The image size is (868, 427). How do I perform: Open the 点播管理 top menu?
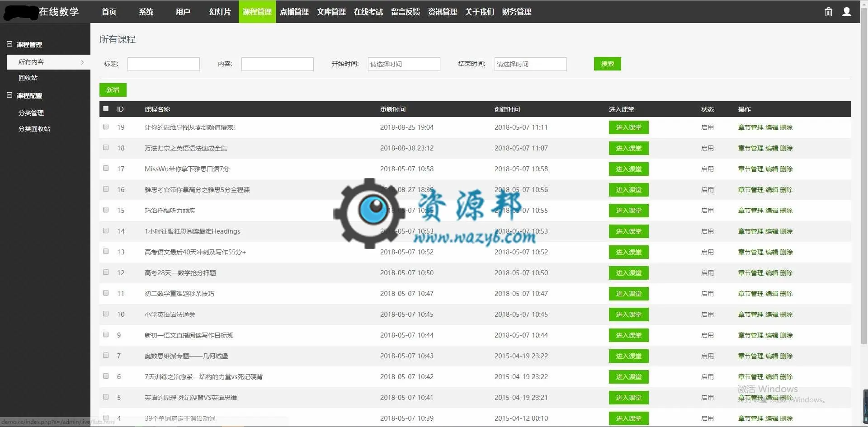click(x=294, y=12)
